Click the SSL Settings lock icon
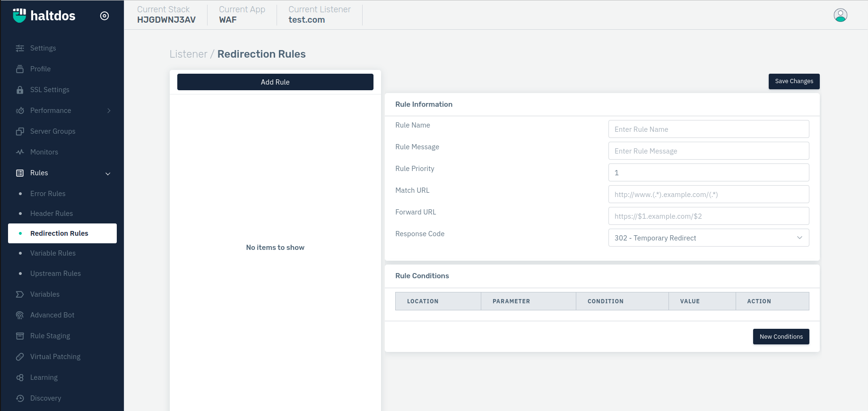This screenshot has height=411, width=868. [x=20, y=90]
